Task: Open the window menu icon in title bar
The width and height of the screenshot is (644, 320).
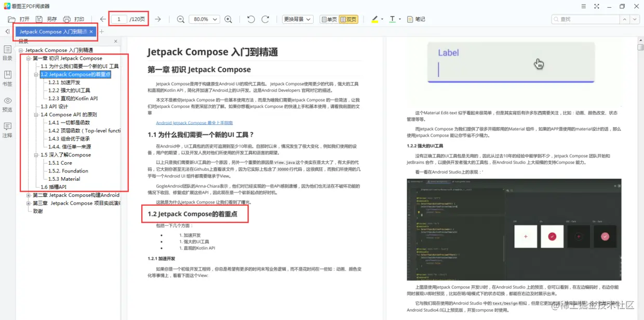Action: click(584, 6)
